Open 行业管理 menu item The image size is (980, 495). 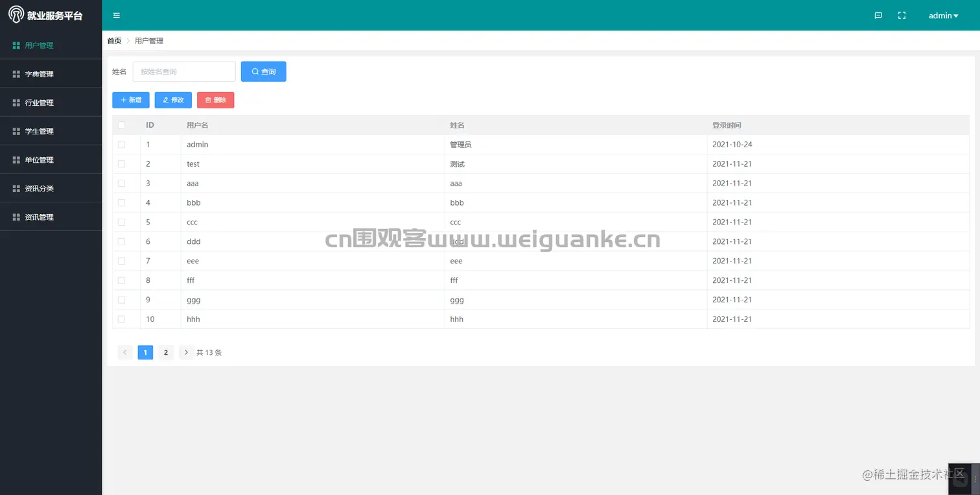coord(51,103)
